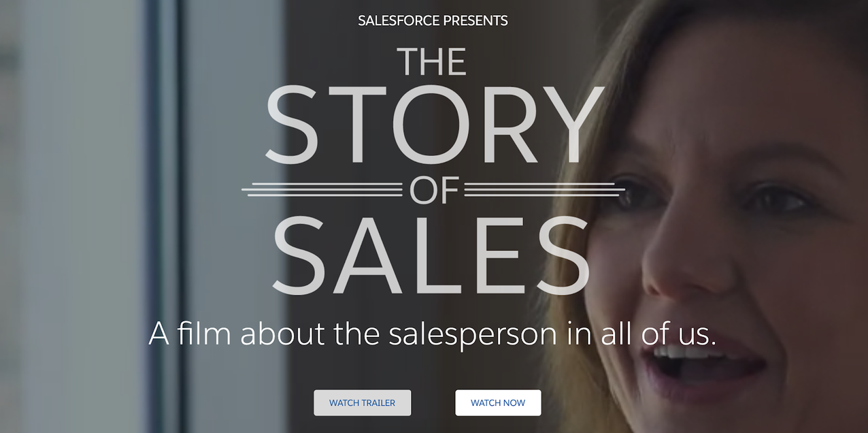
Task: Click the Watch Trailer button
Action: click(x=363, y=402)
